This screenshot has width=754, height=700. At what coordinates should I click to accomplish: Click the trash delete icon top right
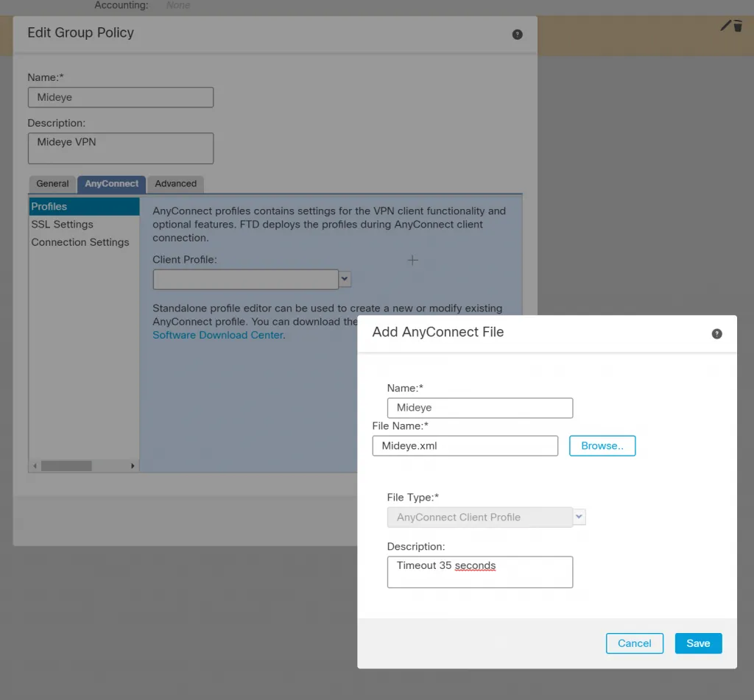click(x=739, y=26)
